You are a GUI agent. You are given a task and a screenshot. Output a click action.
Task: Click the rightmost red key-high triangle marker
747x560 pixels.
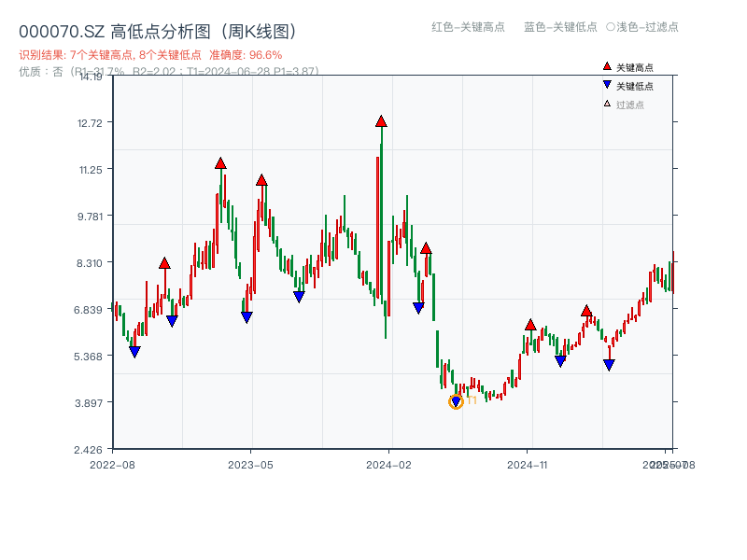tap(587, 312)
